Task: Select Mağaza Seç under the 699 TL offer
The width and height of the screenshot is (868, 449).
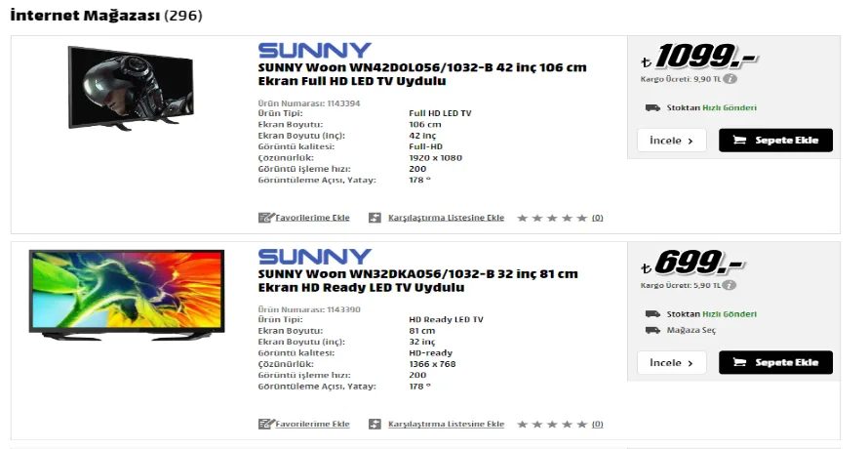Action: click(x=690, y=330)
